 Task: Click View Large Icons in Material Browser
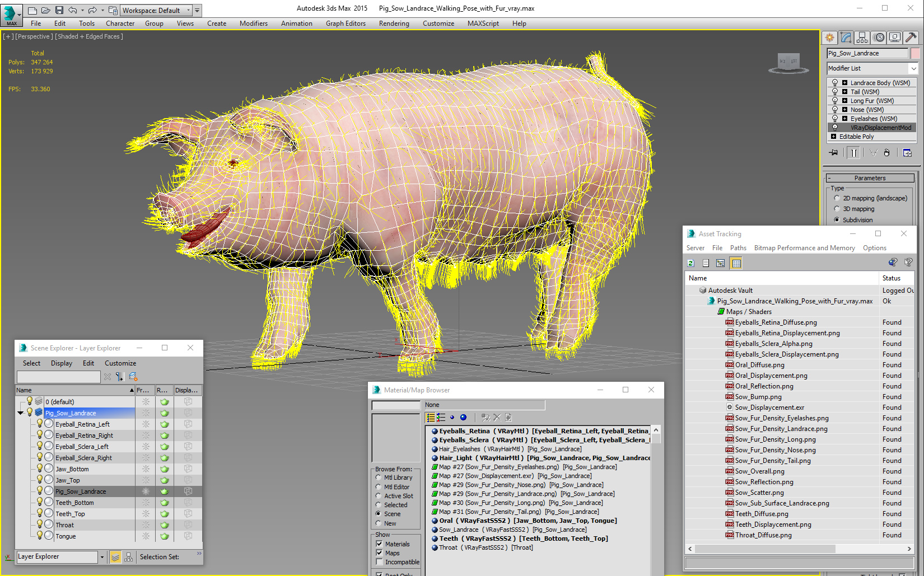[x=463, y=417]
